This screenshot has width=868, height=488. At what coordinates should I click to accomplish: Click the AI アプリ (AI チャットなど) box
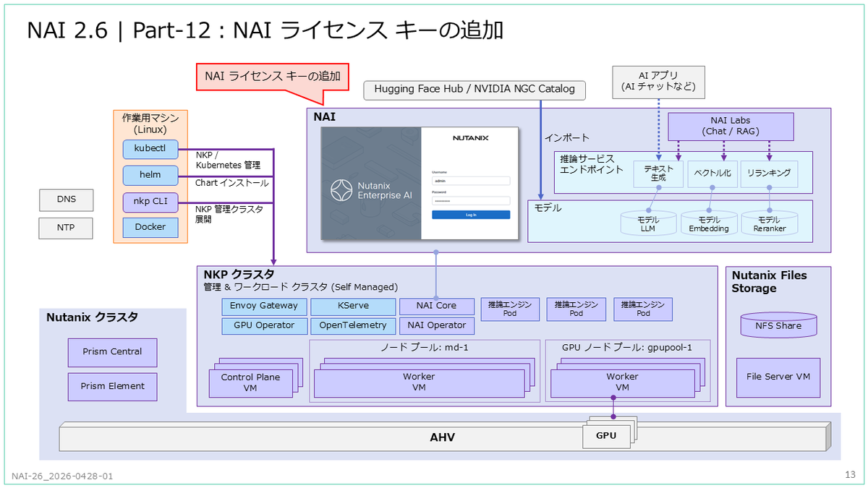pyautogui.click(x=658, y=81)
